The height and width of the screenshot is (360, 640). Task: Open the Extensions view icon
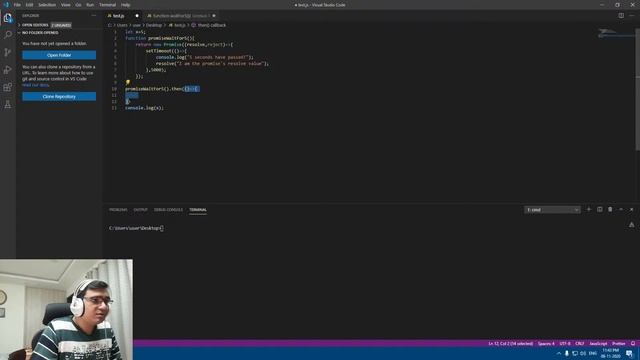(8, 87)
